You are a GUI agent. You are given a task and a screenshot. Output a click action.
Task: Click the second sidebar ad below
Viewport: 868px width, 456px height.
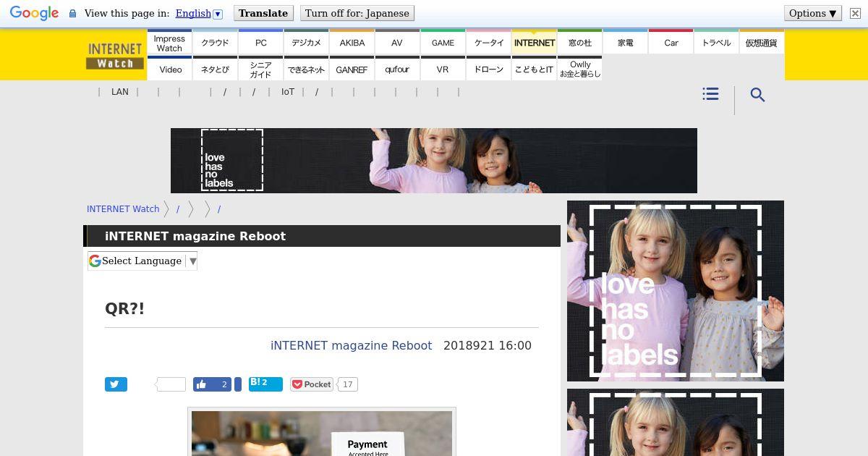pyautogui.click(x=676, y=423)
